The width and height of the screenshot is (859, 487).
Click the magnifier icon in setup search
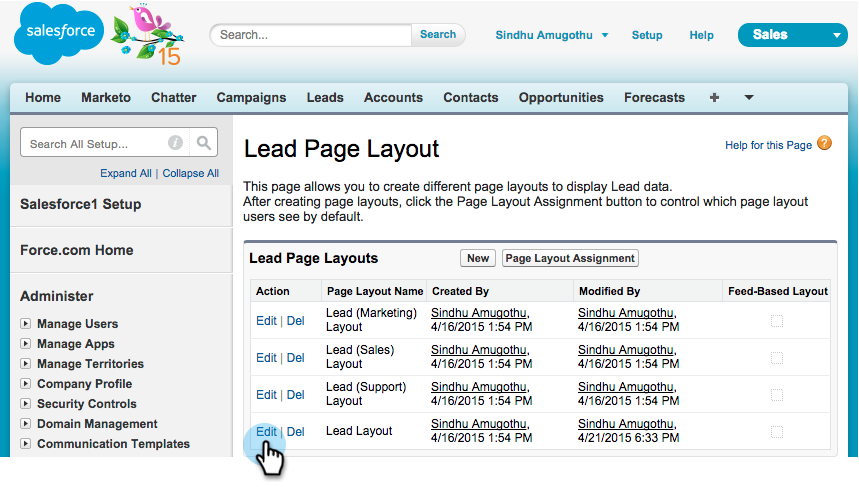coord(204,143)
